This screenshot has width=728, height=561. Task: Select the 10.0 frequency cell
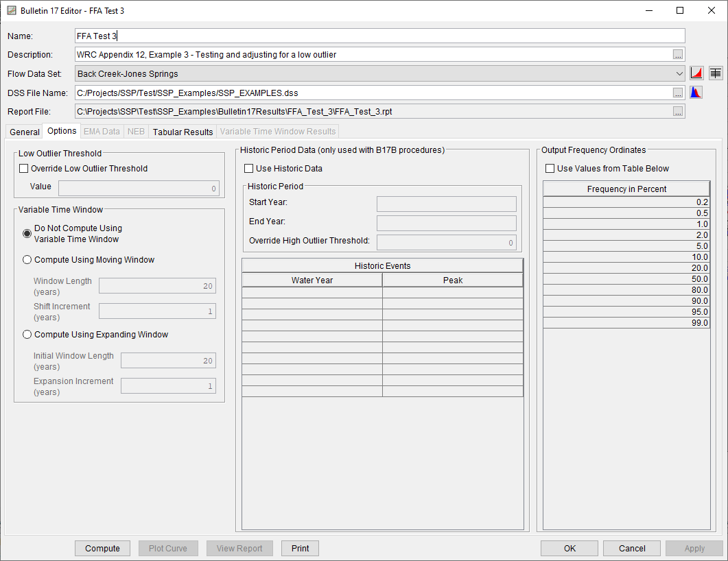[x=626, y=257]
